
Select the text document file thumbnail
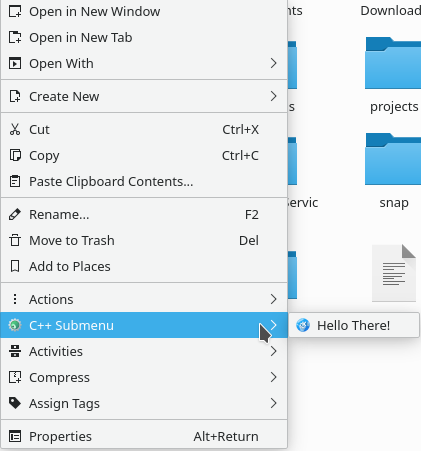click(x=394, y=273)
